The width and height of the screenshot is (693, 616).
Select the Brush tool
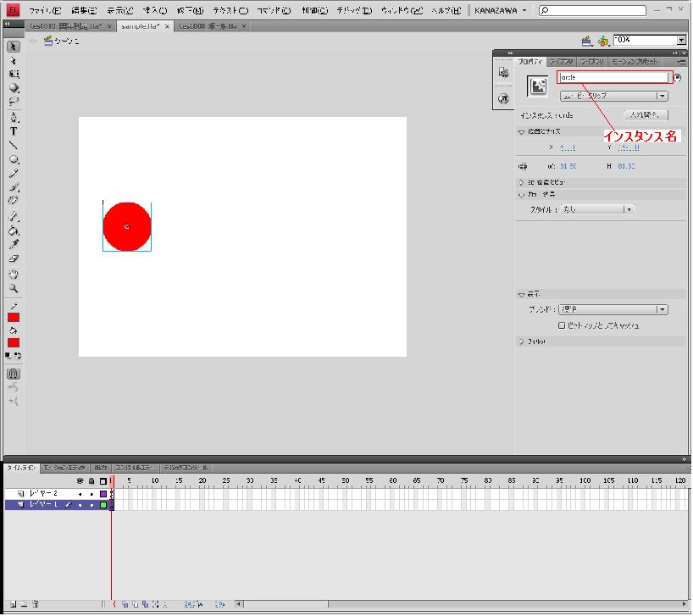[x=14, y=187]
